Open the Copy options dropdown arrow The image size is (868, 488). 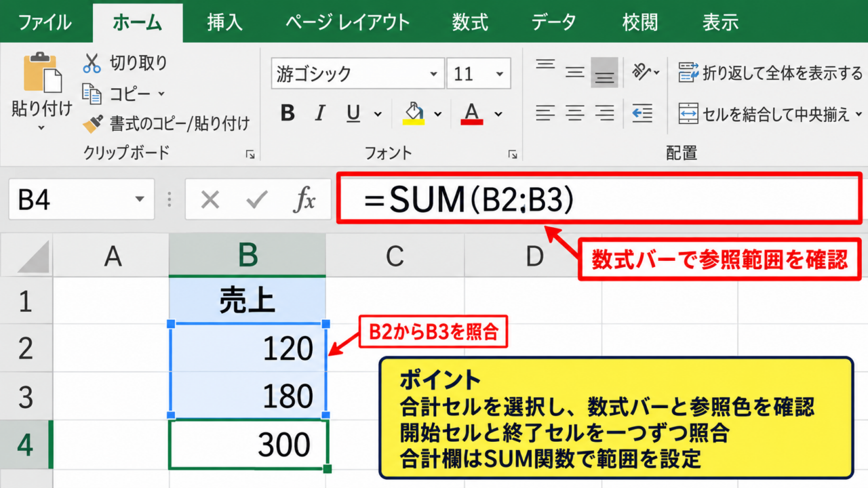pyautogui.click(x=161, y=94)
